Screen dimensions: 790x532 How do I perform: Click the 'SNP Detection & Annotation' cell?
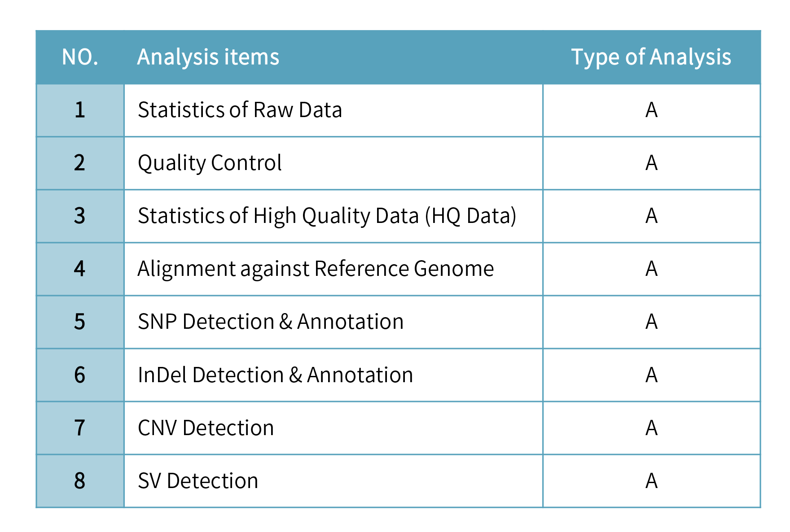[271, 322]
